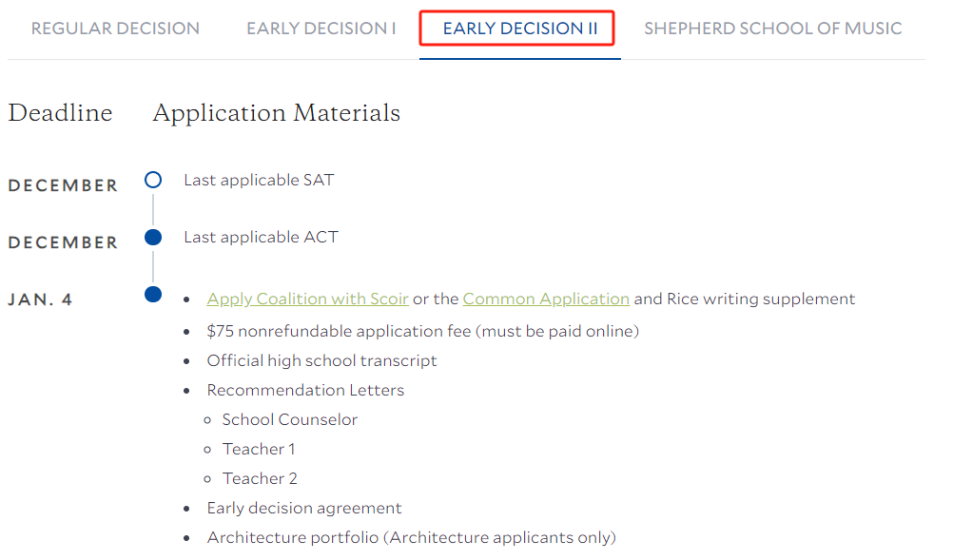Click the JAN. 4 deadline label
Screen dimensions: 953x560
pos(40,299)
